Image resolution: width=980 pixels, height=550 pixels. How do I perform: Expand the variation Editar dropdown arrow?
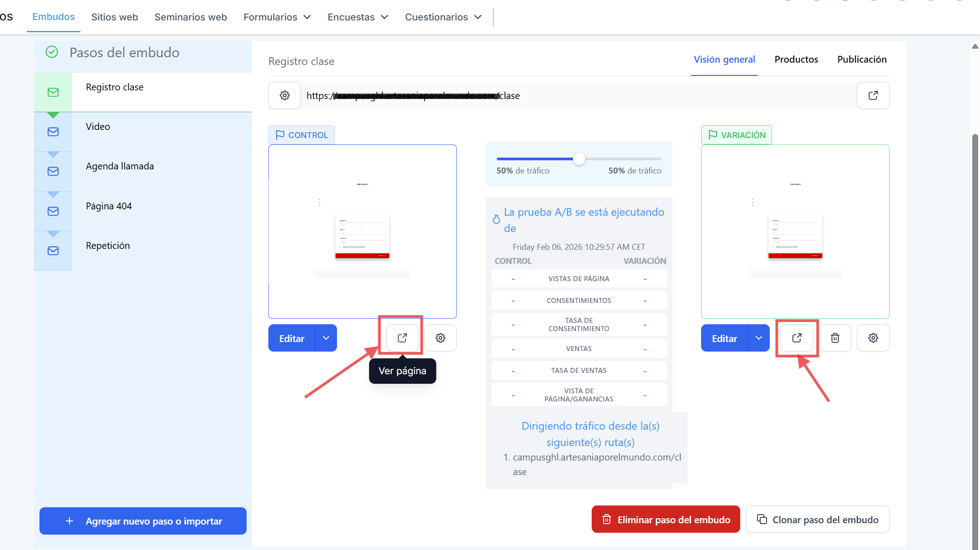[759, 338]
